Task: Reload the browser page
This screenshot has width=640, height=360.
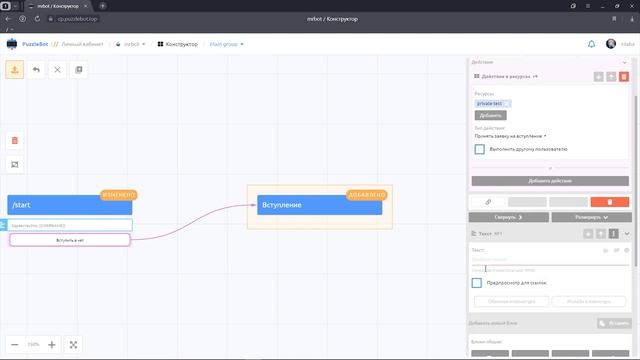Action: pyautogui.click(x=37, y=19)
